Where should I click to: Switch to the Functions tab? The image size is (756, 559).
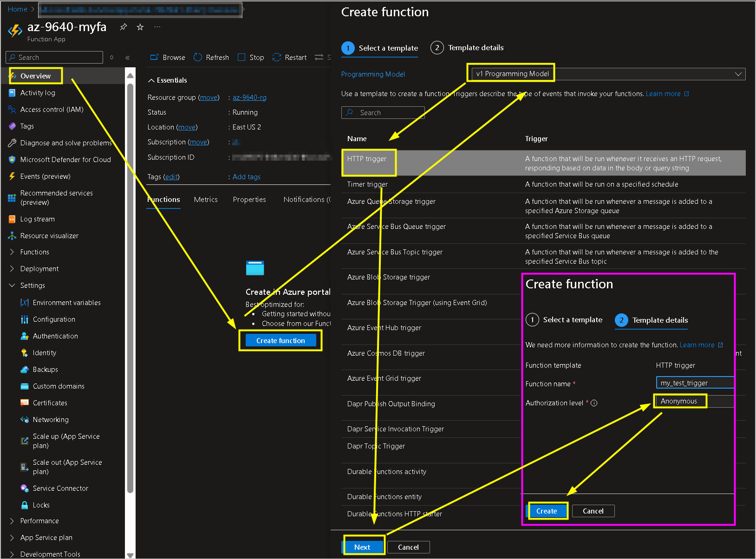tap(163, 200)
